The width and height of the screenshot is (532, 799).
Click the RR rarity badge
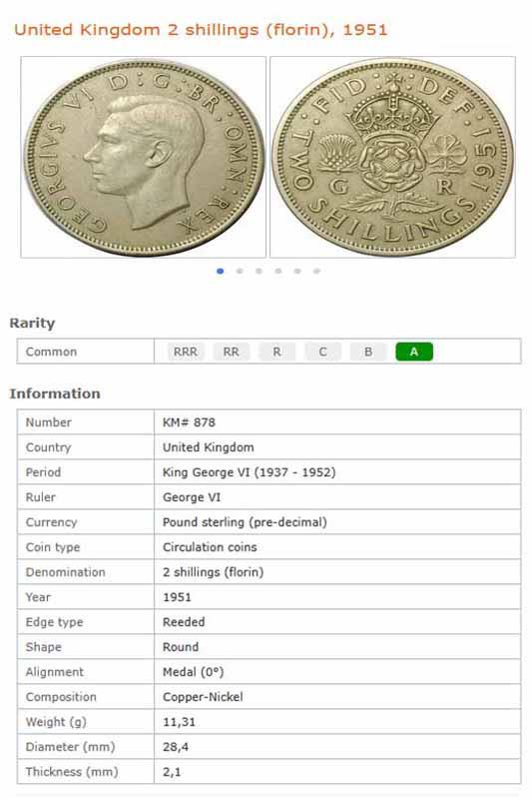[x=232, y=352]
